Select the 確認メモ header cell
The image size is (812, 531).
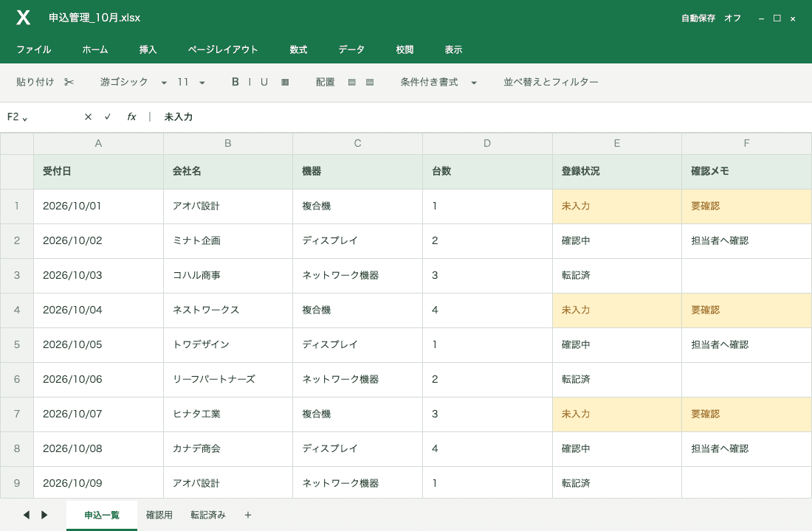pos(747,171)
